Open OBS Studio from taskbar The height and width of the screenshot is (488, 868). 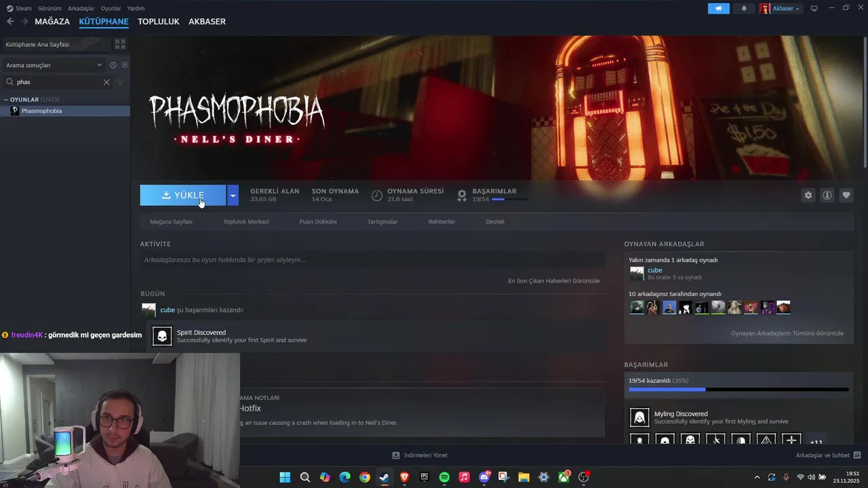coord(583,477)
